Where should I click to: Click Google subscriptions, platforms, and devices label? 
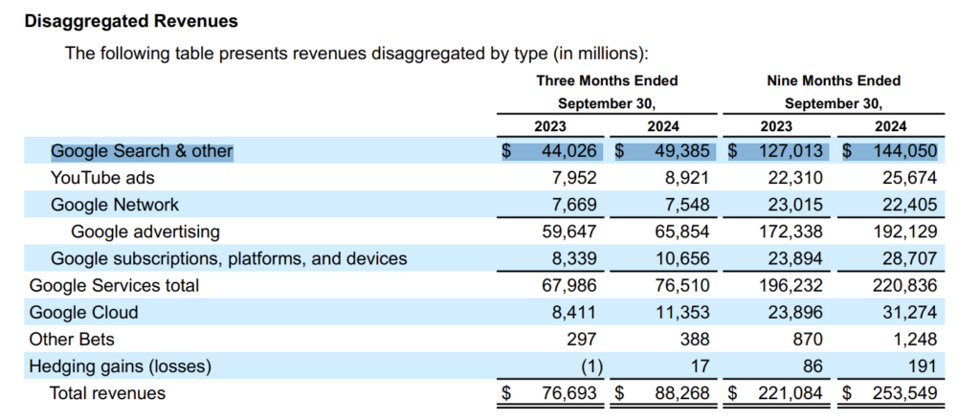(x=229, y=258)
